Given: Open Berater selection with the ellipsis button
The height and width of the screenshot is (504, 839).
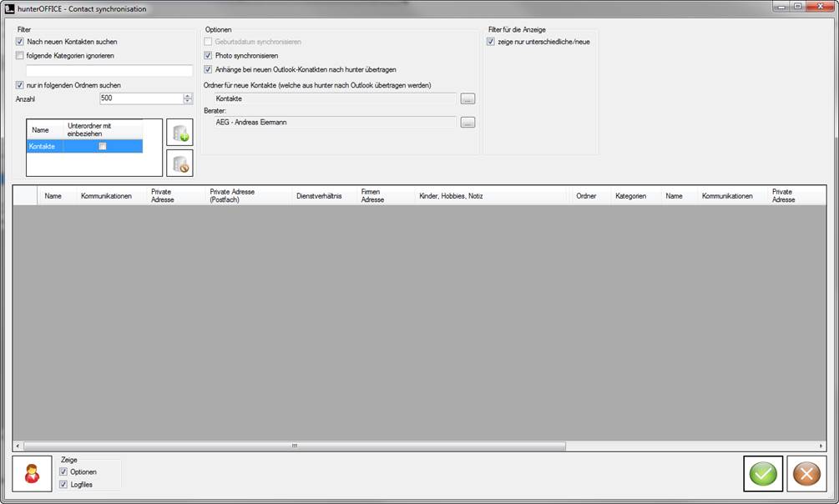Looking at the screenshot, I should (468, 122).
